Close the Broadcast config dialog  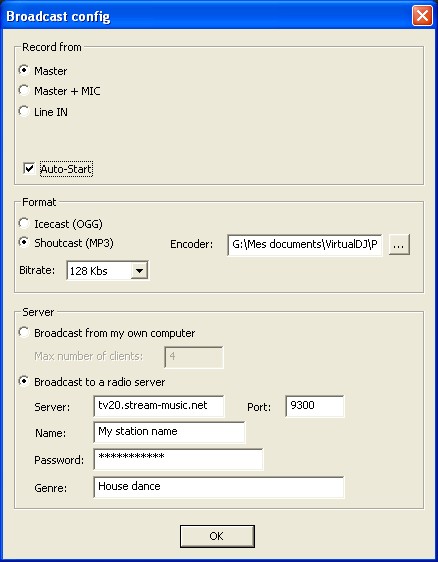coord(422,16)
